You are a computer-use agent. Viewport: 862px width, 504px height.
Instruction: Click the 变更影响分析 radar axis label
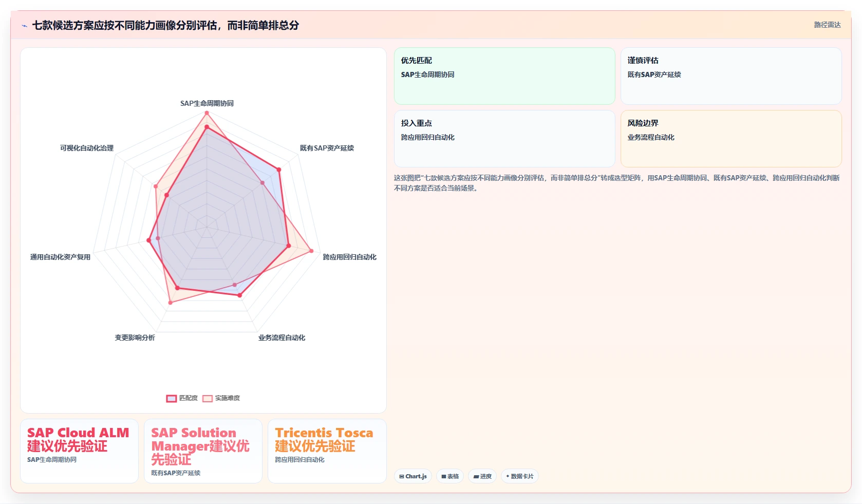click(x=135, y=338)
